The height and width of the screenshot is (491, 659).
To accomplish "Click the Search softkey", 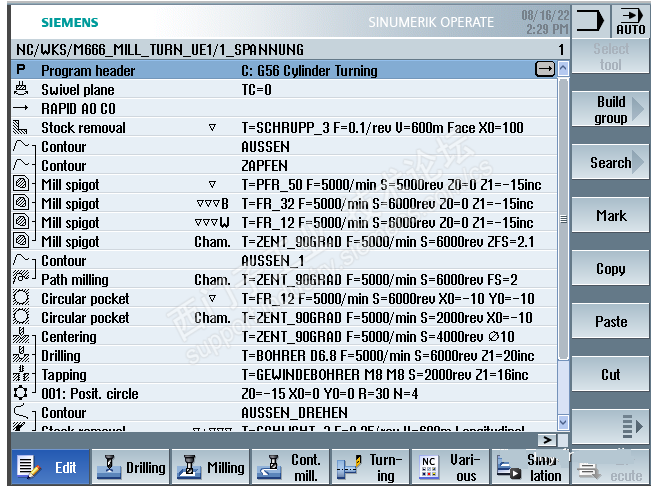I will tap(610, 162).
